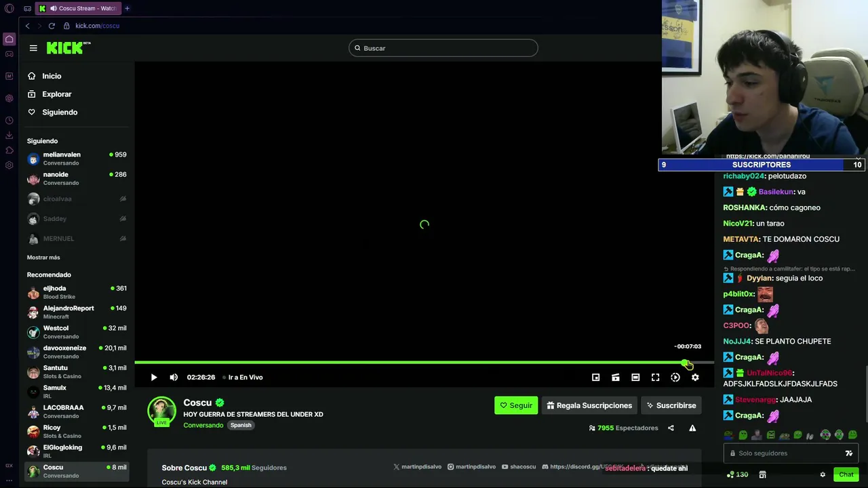The width and height of the screenshot is (868, 488).
Task: Click the Suscribirse button
Action: (x=671, y=405)
